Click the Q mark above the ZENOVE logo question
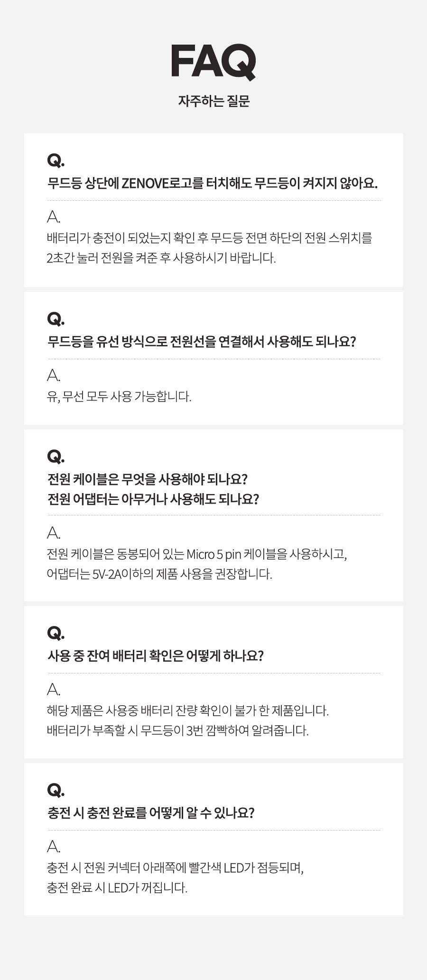427x980 pixels. coord(56,160)
